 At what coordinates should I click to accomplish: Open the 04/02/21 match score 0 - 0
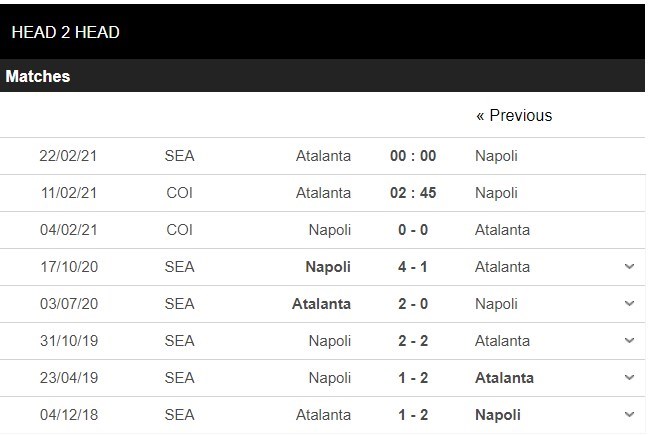413,230
